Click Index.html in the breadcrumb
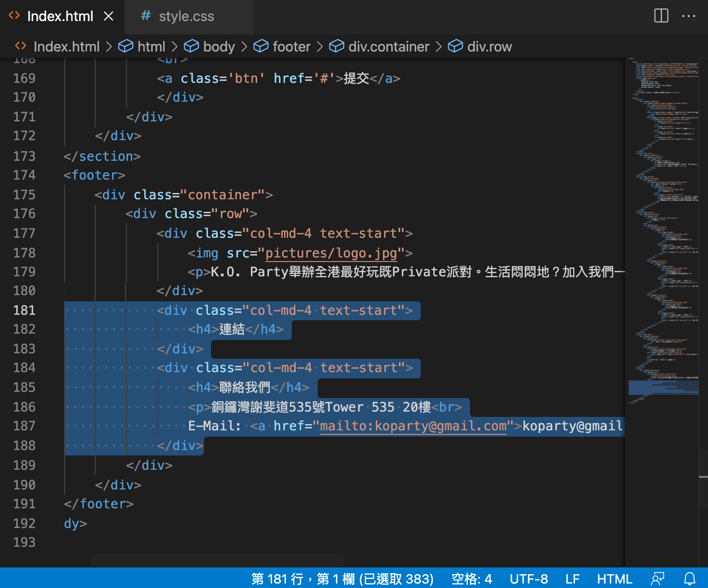708x588 pixels. (67, 47)
